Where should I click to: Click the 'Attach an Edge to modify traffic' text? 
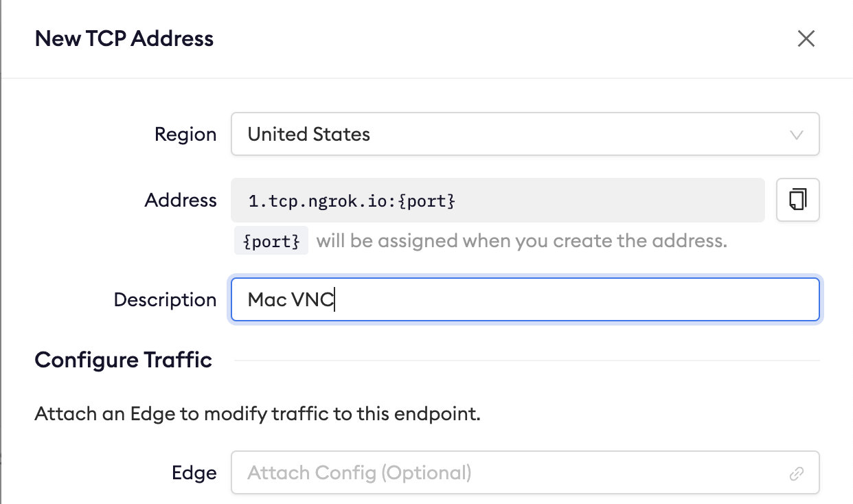258,414
